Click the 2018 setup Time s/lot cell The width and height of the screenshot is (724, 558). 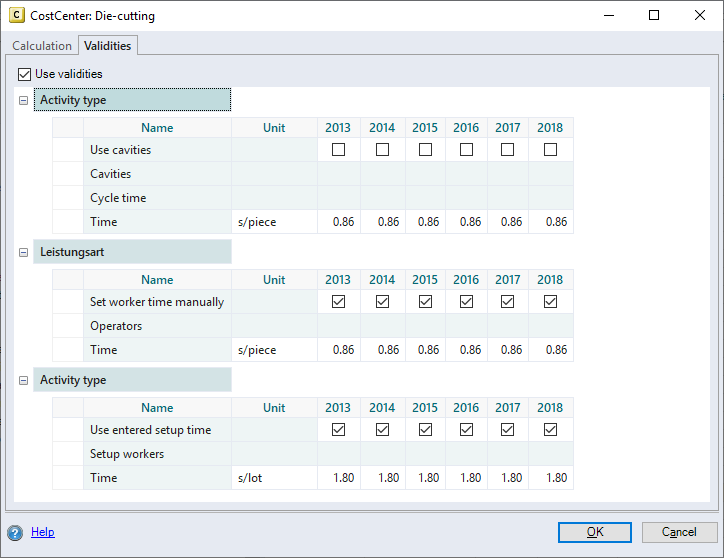pyautogui.click(x=553, y=478)
